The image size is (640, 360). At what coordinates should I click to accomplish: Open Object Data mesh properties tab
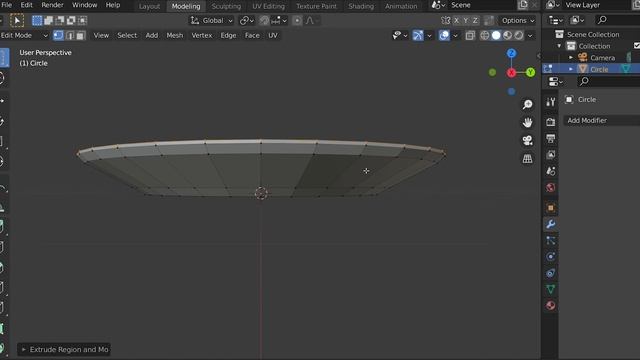(x=551, y=289)
